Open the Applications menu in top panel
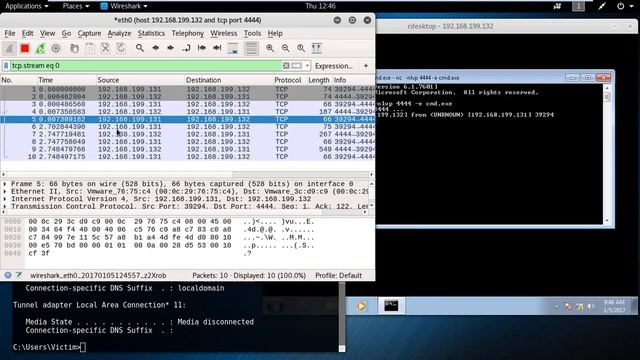The width and height of the screenshot is (640, 360). click(27, 6)
